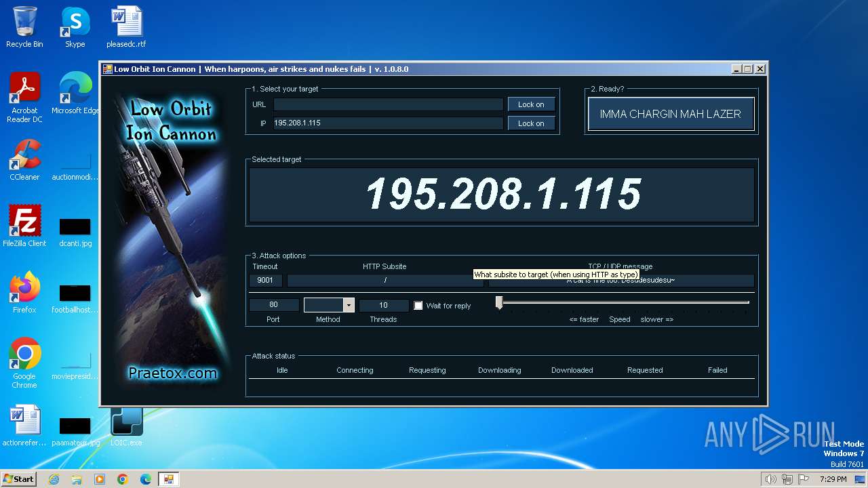Open the Chrome taskbar icon
The height and width of the screenshot is (488, 868).
pos(123,479)
